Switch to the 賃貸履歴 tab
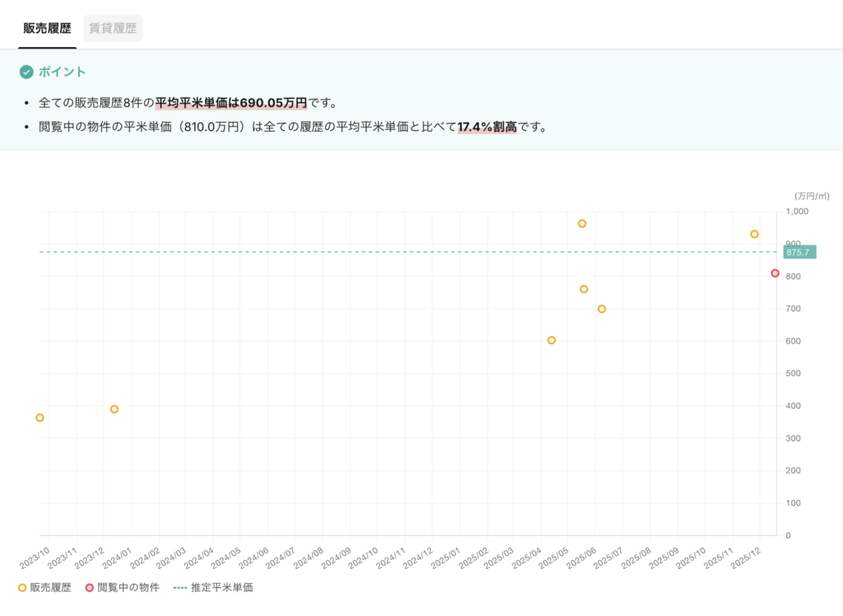 113,28
